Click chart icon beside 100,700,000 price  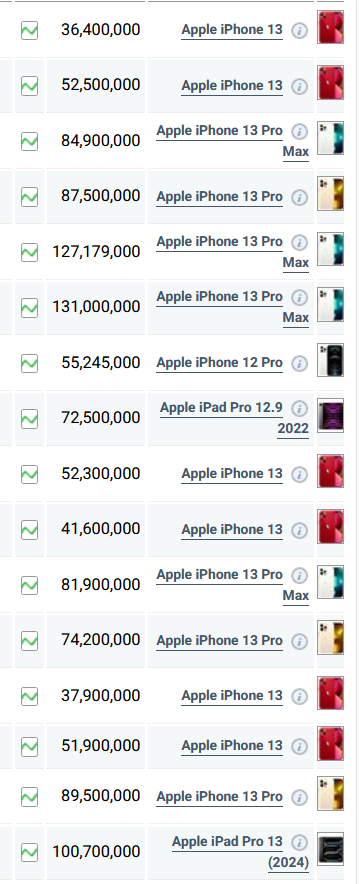tap(29, 852)
